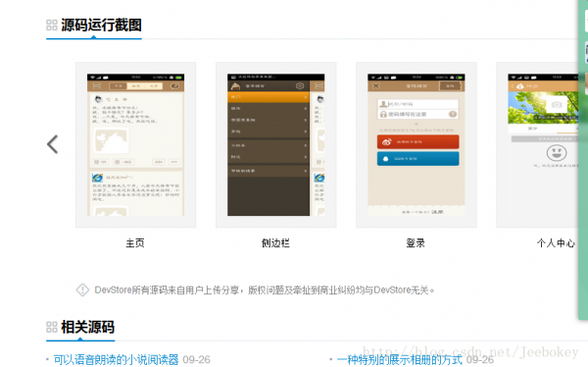588x367 pixels.
Task: Click the X close icon in 登录 screenshot
Action: tap(375, 86)
